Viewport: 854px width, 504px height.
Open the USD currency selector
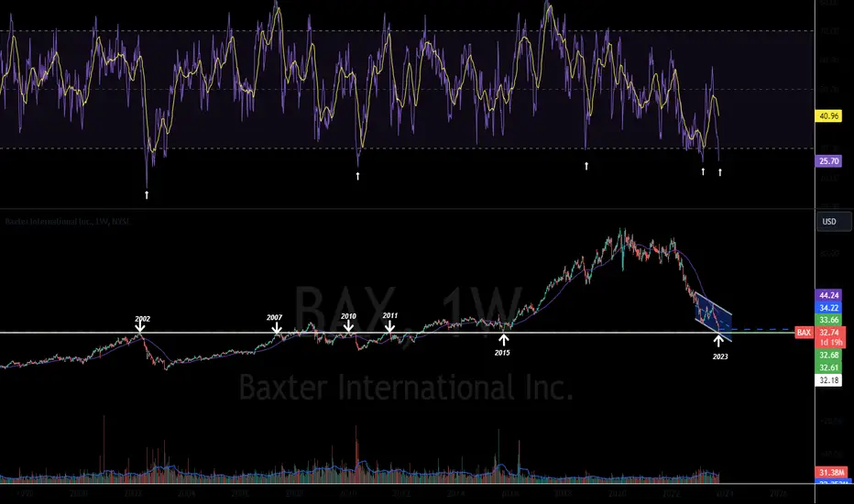pyautogui.click(x=833, y=222)
